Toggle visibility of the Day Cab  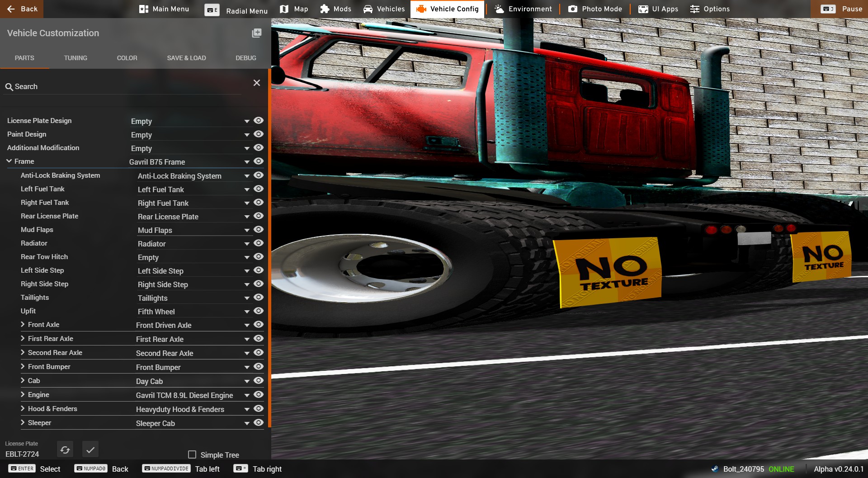point(259,380)
